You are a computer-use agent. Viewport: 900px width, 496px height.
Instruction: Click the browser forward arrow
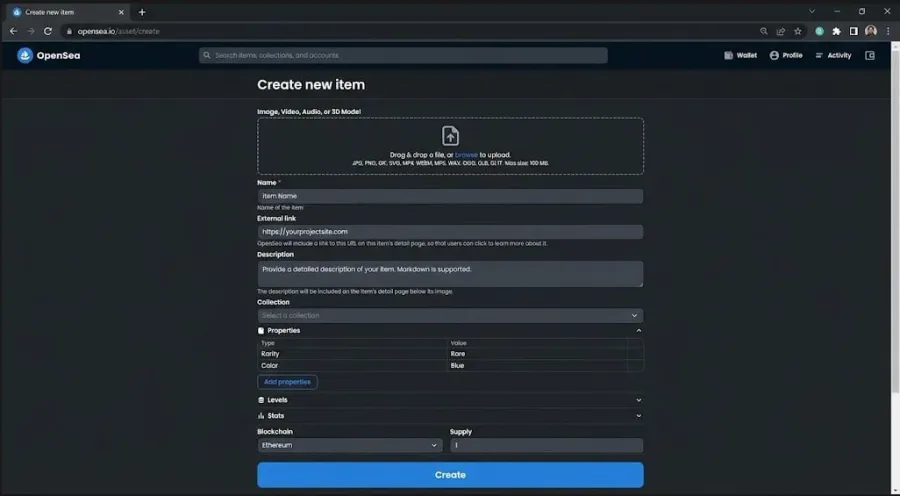click(31, 31)
